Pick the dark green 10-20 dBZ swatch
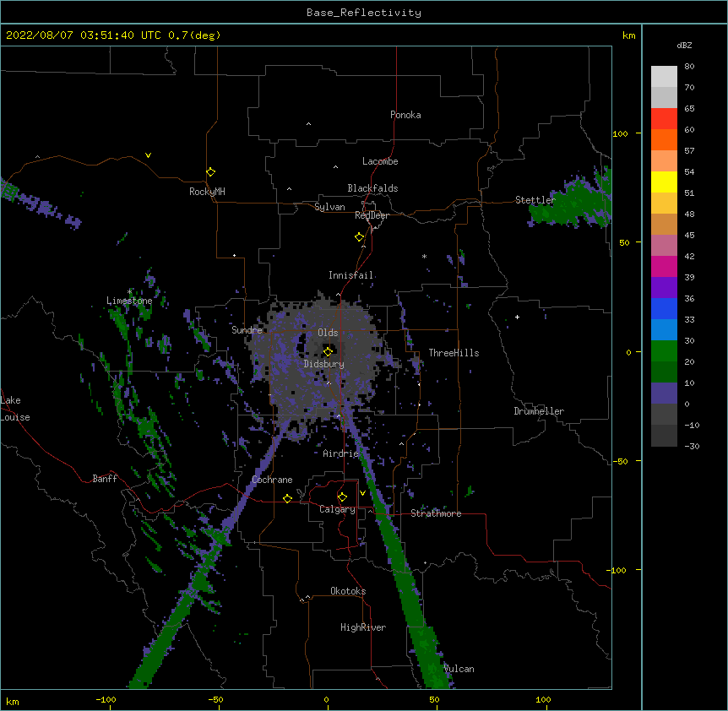This screenshot has height=711, width=728. [x=664, y=372]
